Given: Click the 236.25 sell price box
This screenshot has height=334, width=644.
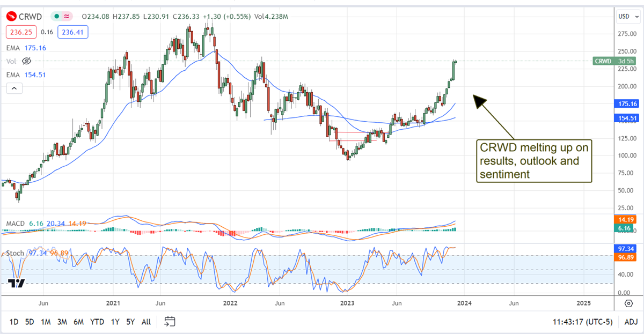Looking at the screenshot, I should coord(20,32).
